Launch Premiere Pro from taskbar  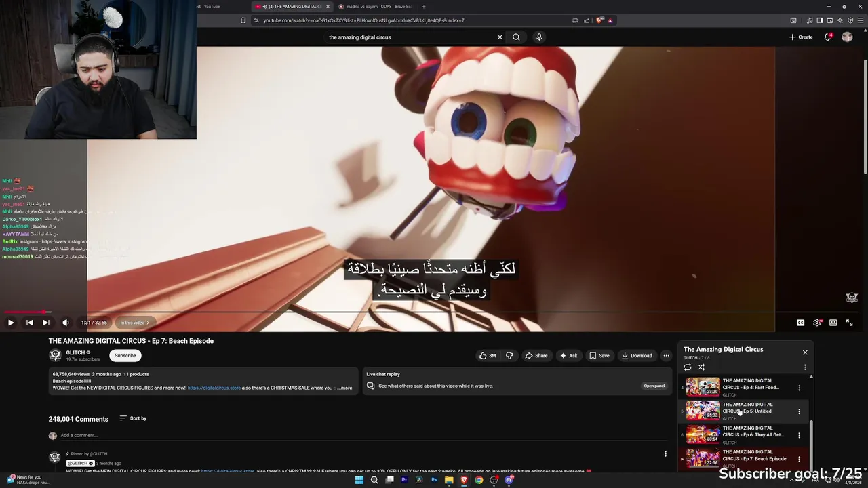404,480
